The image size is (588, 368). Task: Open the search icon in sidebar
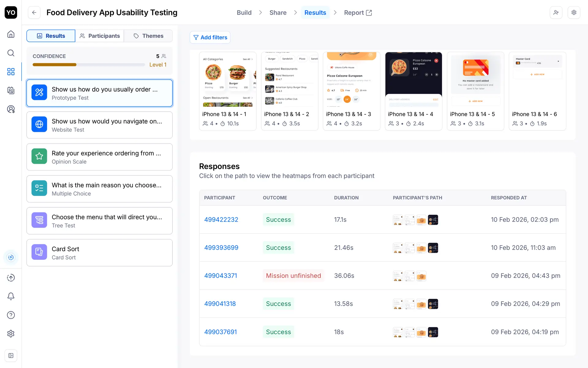coord(11,53)
